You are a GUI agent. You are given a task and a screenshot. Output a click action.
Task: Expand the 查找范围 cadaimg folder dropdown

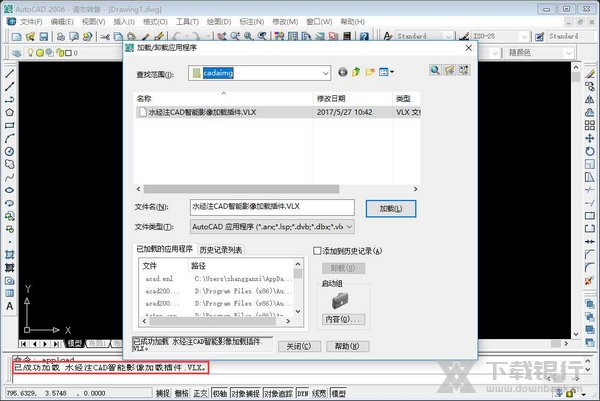[325, 73]
